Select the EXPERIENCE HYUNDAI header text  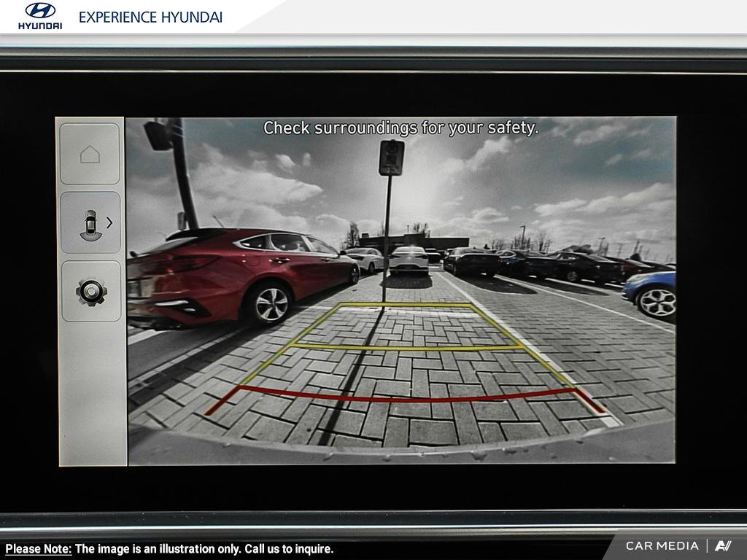click(150, 17)
